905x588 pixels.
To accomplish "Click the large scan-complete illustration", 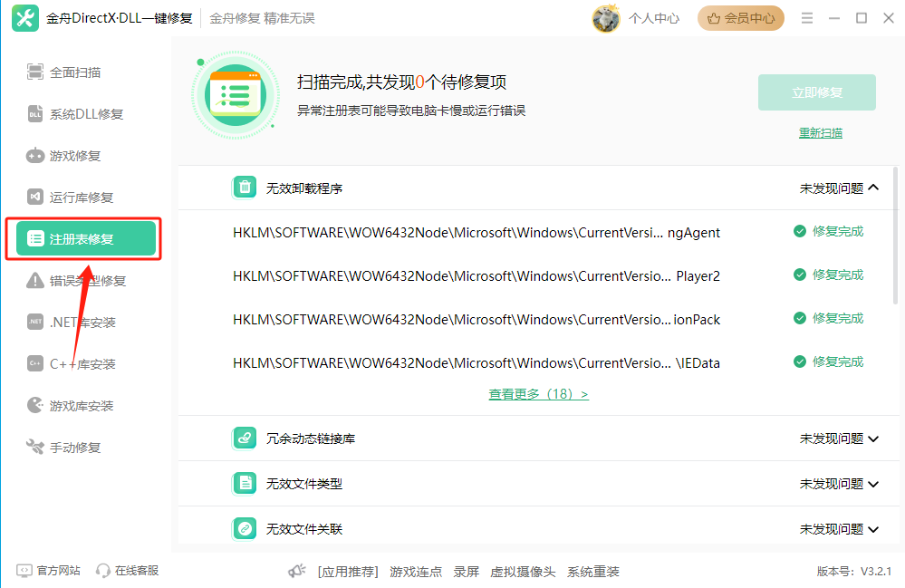I will tap(236, 95).
